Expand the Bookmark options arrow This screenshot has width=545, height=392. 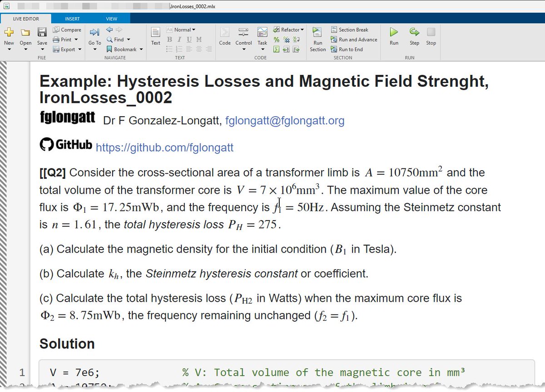(x=141, y=49)
